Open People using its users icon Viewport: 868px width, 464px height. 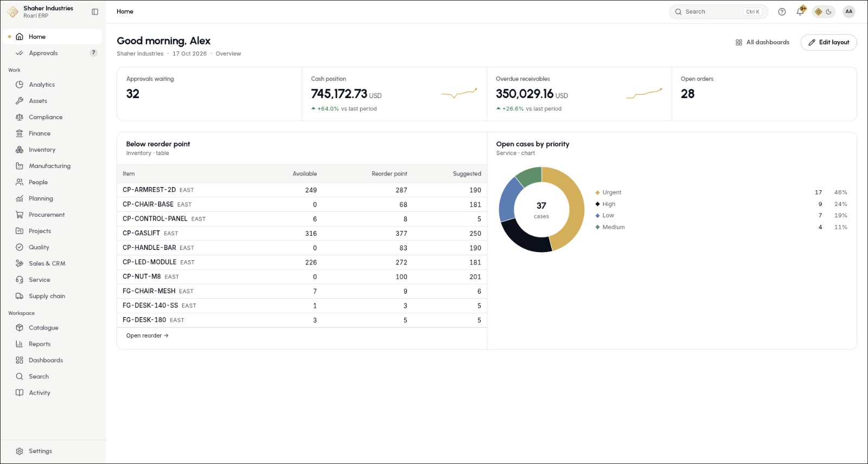point(20,182)
